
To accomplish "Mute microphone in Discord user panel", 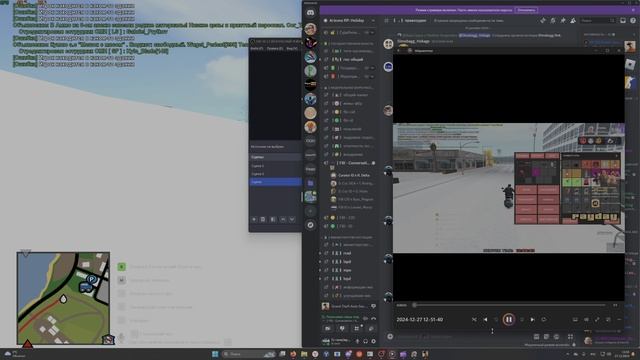I will 357,341.
